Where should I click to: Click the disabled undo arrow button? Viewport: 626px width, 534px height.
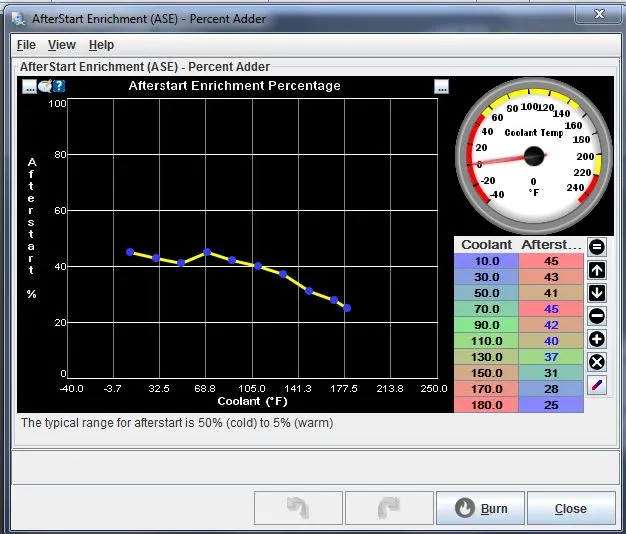298,508
